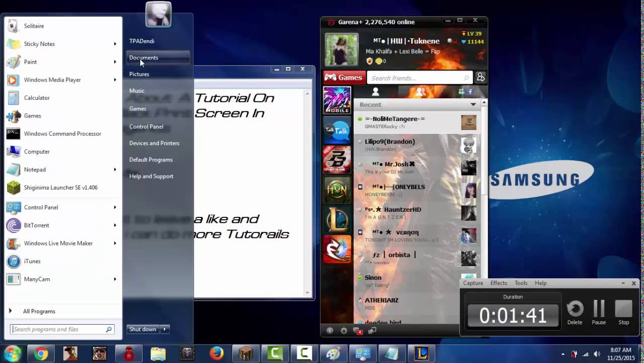Open Google Chrome from the taskbar

(x=41, y=354)
